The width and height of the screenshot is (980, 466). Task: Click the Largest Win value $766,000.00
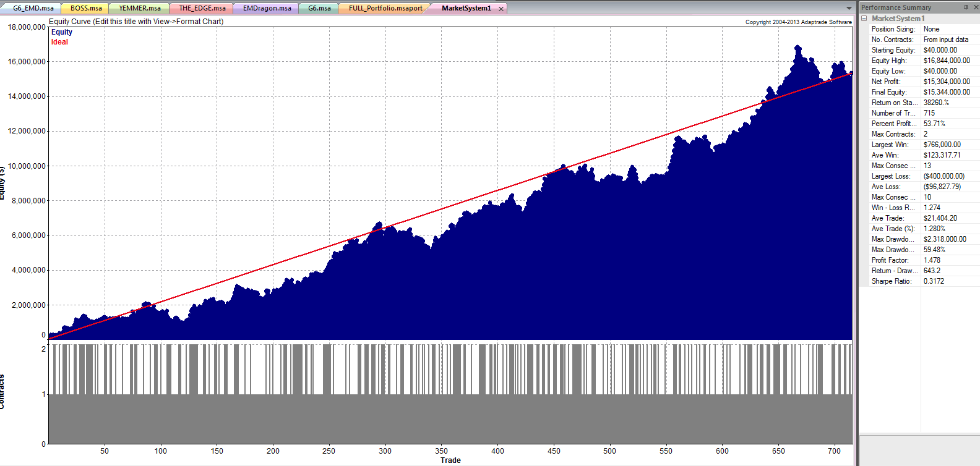942,145
